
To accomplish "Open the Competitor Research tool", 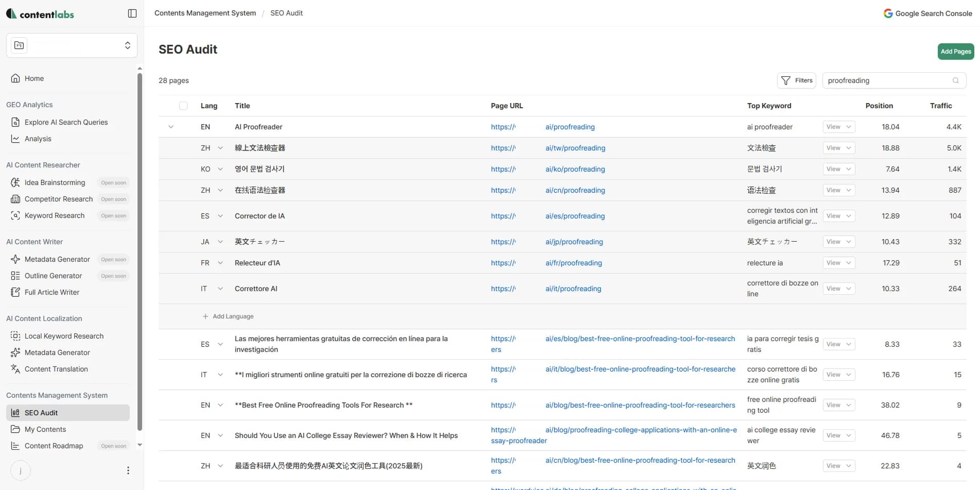I will pyautogui.click(x=59, y=199).
